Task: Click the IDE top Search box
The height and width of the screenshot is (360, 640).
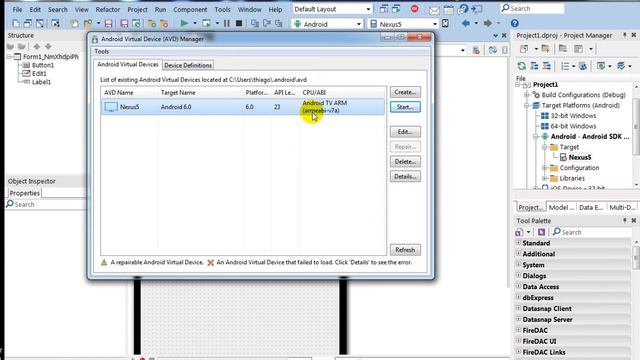Action: pos(532,9)
